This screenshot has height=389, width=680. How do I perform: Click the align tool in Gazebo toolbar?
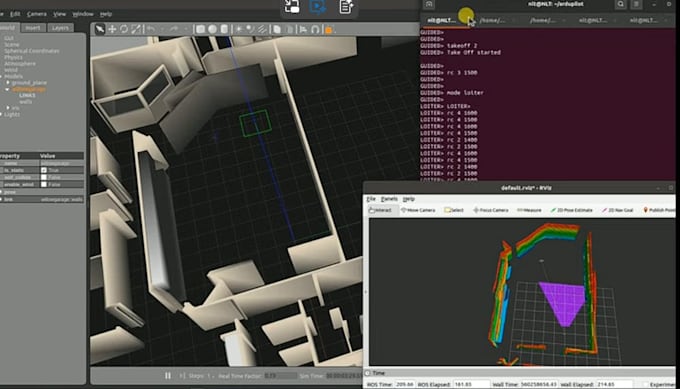[x=303, y=29]
